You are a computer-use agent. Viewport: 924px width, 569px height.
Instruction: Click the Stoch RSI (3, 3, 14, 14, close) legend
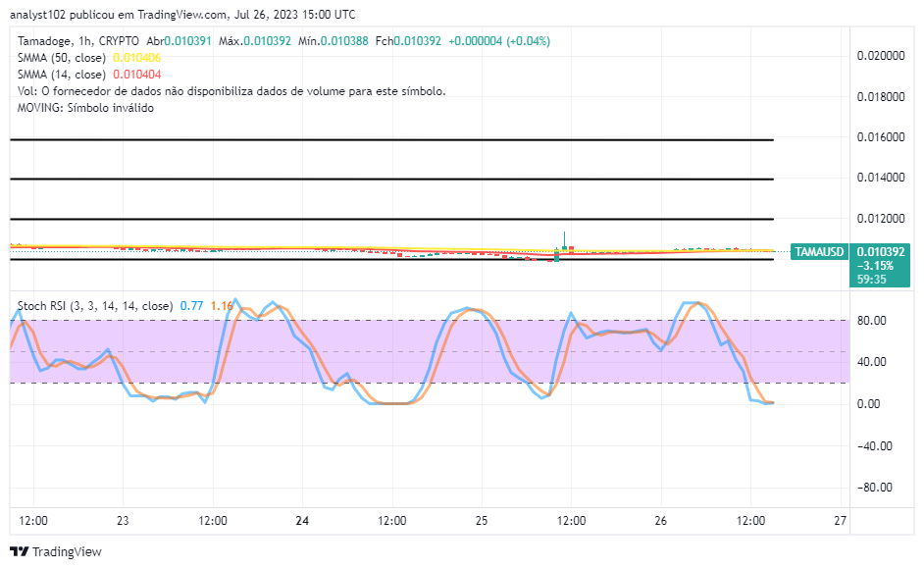tap(95, 306)
